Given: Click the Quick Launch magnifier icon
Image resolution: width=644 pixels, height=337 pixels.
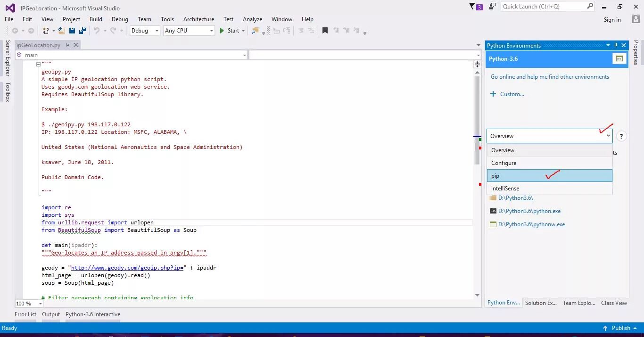Looking at the screenshot, I should click(x=590, y=6).
